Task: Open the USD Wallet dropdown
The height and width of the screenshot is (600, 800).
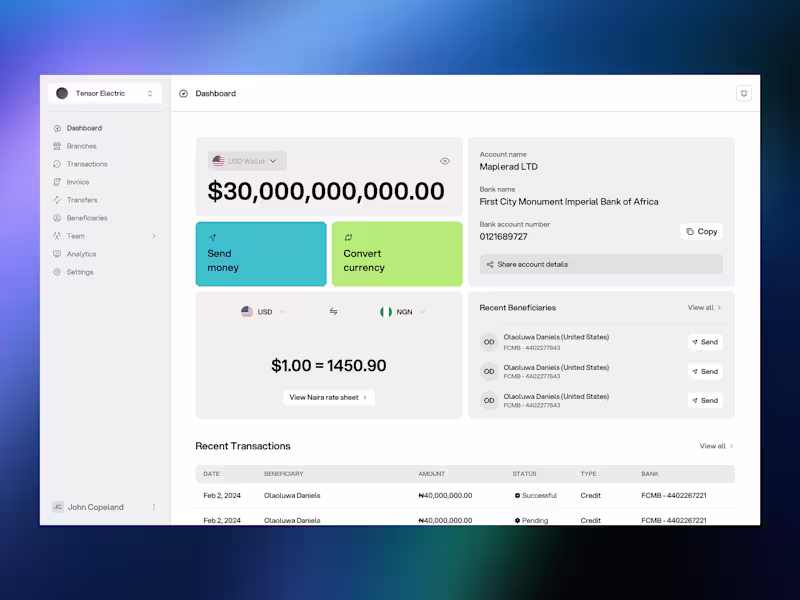Action: [247, 161]
